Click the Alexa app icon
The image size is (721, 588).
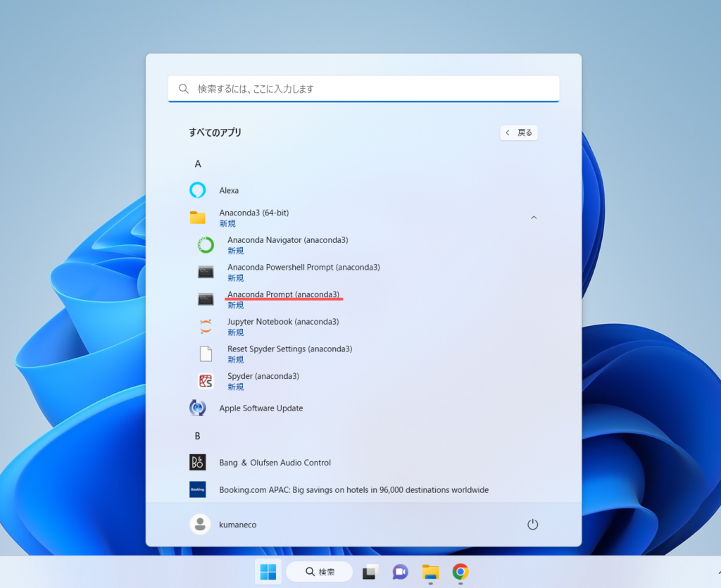tap(198, 190)
